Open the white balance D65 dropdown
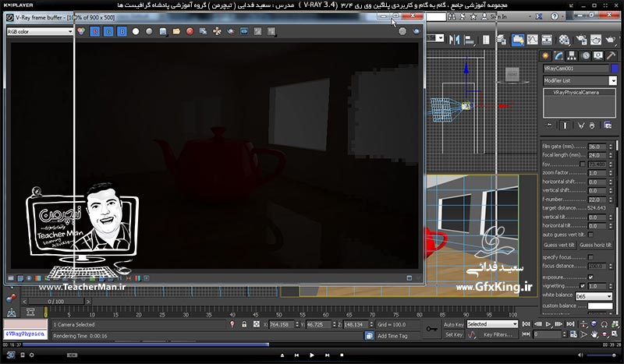This screenshot has height=364, width=624. click(x=594, y=296)
